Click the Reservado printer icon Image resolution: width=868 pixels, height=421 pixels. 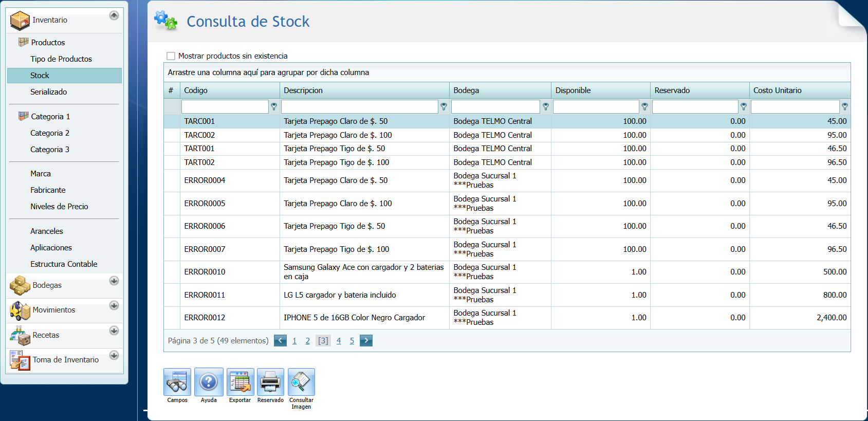point(270,382)
